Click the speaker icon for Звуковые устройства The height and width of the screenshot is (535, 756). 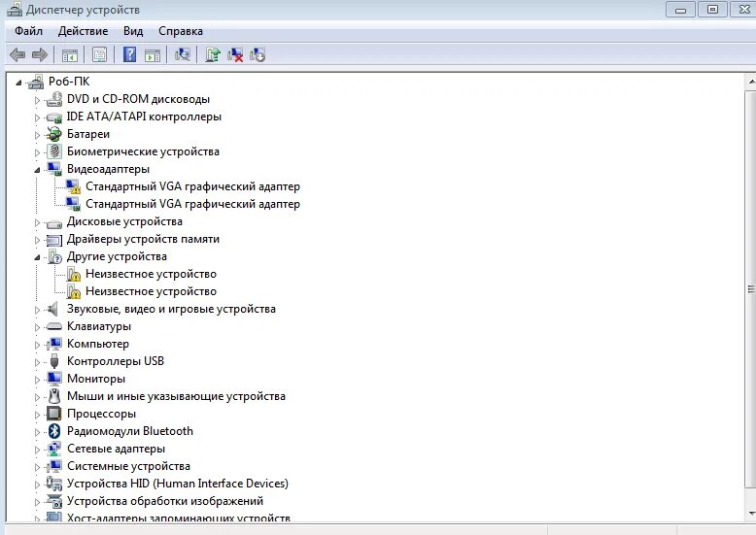[53, 309]
